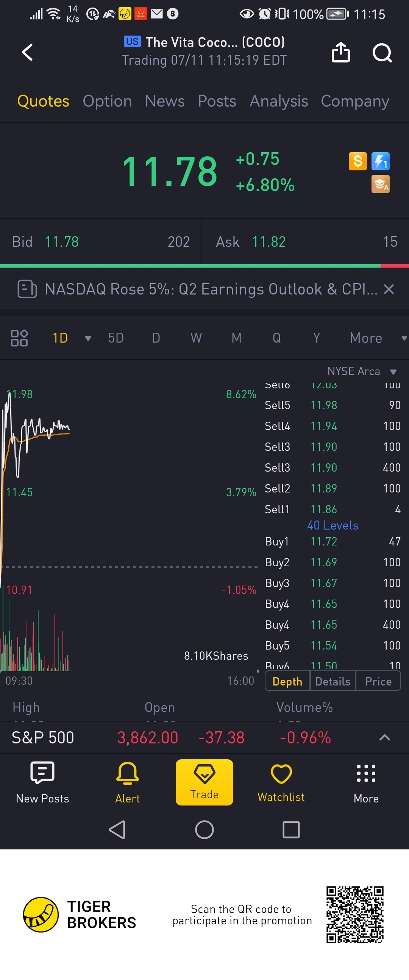Open New Posts from bottom bar
409x980 pixels.
(42, 782)
